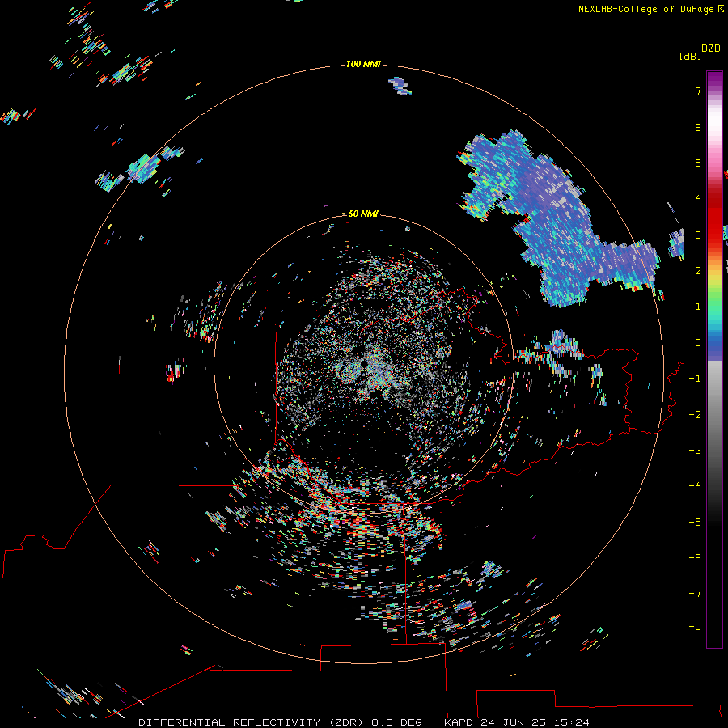
Task: Click the 5 value on the colorbar scale
Action: [x=698, y=163]
